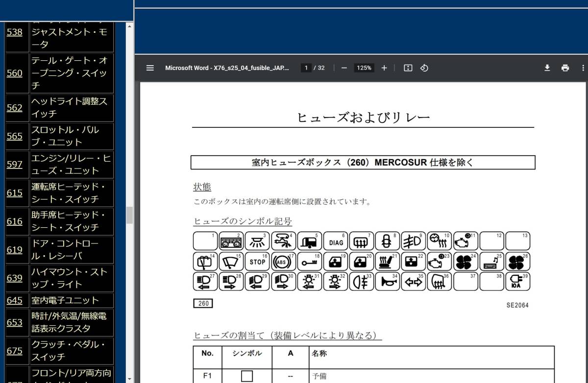Open link 675 for clutch pedal switch
This screenshot has height=383, width=588.
[x=15, y=351]
